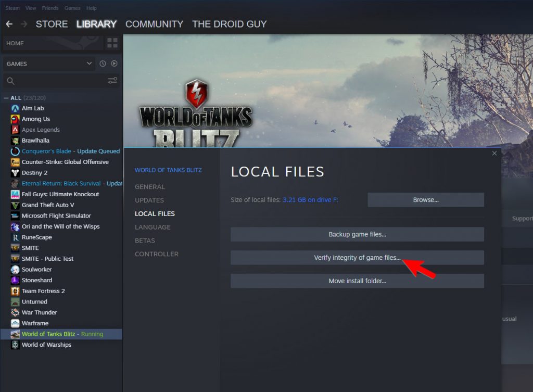Click the World of Warships icon
Viewport: 533px width, 392px height.
coord(15,345)
